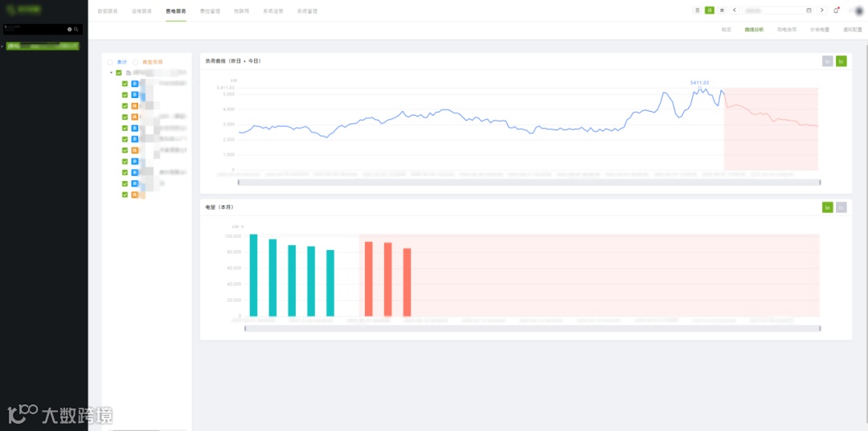Click the tallest teal bar in 电量 chart
Image resolution: width=868 pixels, height=431 pixels.
click(253, 275)
